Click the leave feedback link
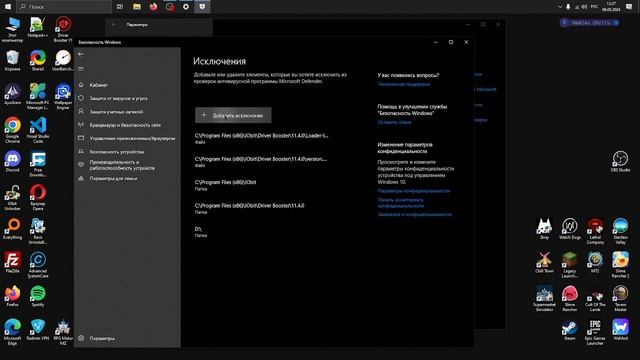 394,122
